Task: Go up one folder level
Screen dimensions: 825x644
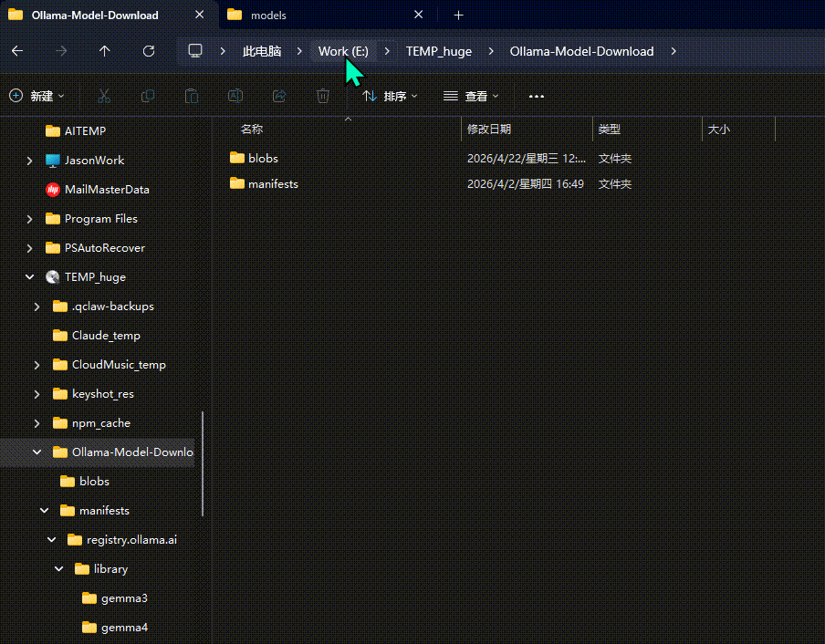Action: click(x=105, y=51)
